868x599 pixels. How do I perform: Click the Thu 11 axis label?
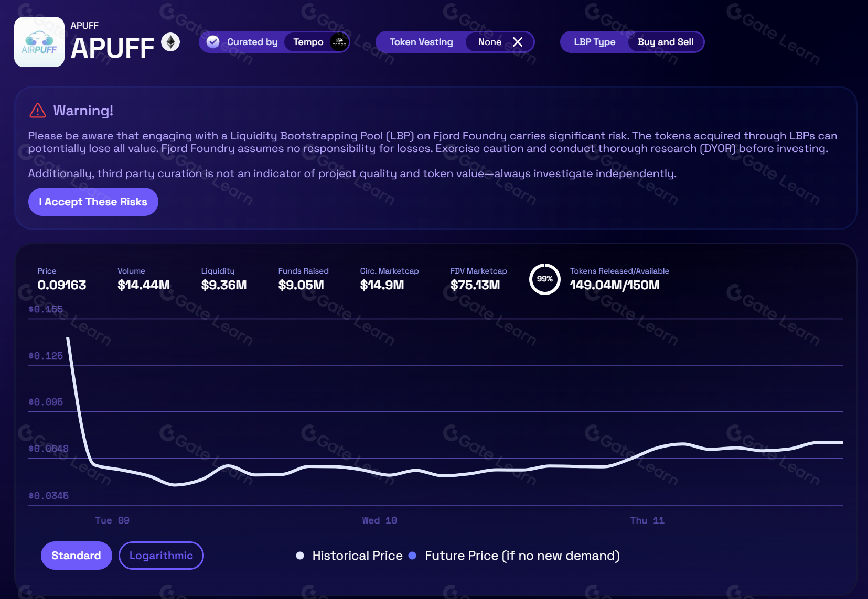pos(647,520)
